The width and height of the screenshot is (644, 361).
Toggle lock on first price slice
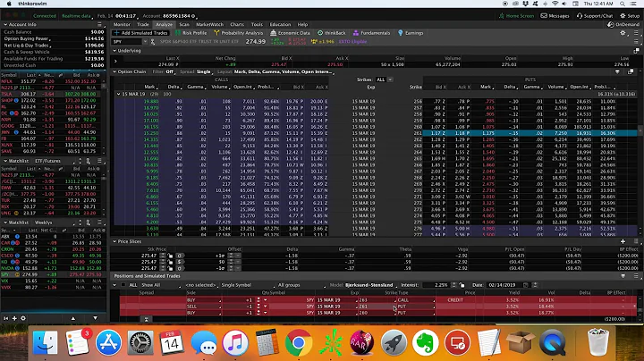171,256
